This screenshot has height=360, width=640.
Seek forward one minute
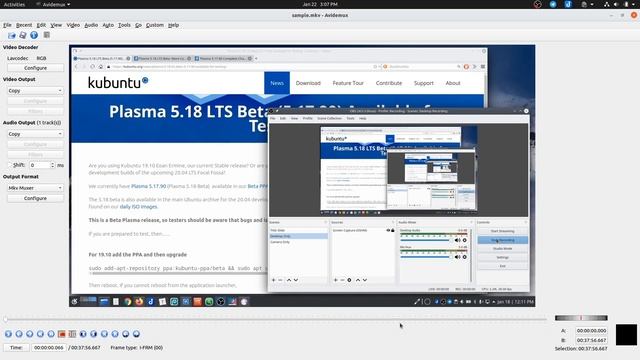coord(136,334)
